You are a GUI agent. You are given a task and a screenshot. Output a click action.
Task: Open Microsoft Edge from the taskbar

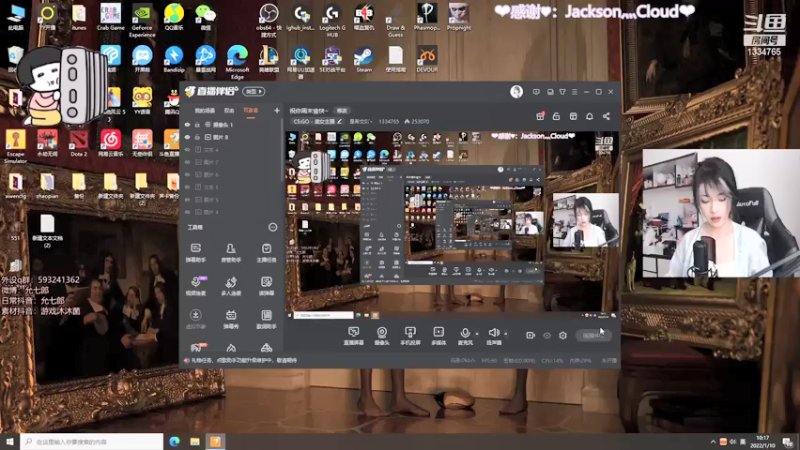pyautogui.click(x=174, y=441)
